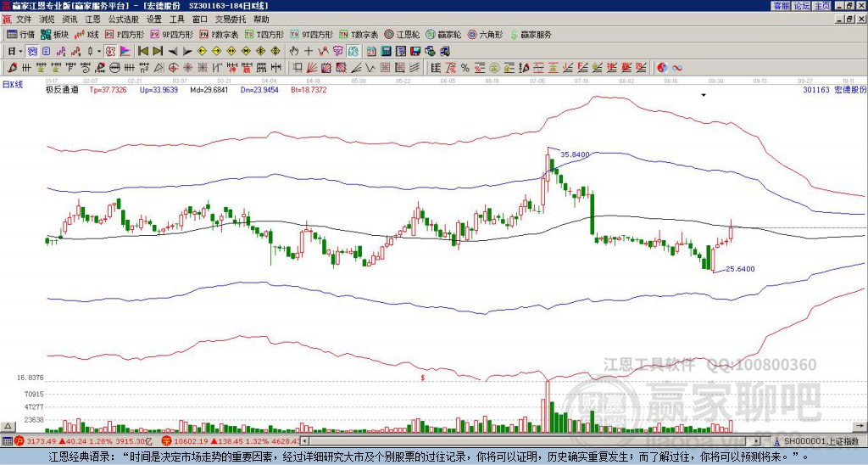Open the P四方形 tool
The height and width of the screenshot is (465, 868).
tap(125, 34)
